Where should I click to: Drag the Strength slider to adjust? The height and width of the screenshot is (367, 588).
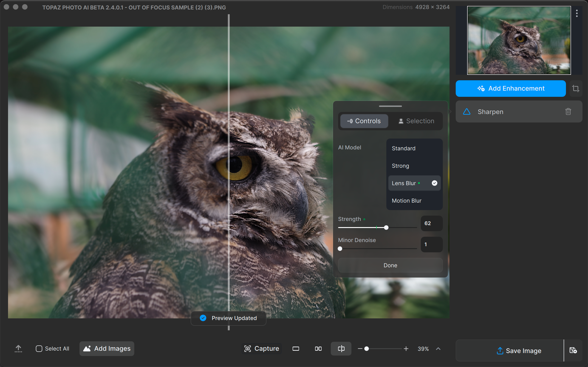(x=386, y=228)
